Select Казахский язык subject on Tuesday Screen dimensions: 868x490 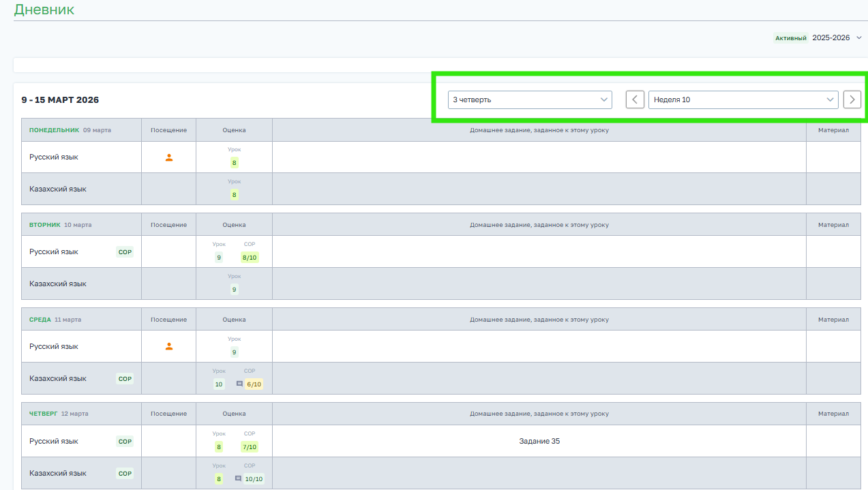coord(58,284)
